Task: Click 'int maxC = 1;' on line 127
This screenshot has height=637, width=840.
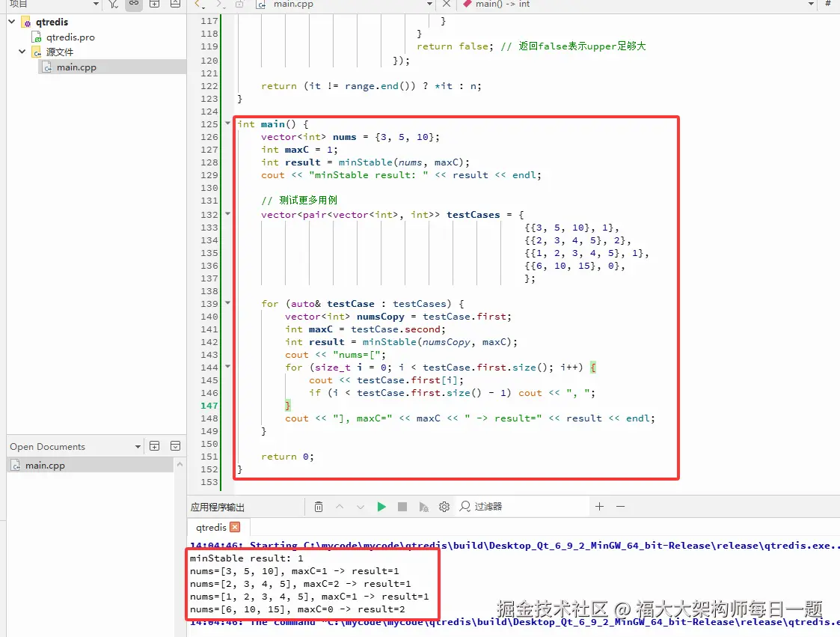Action: pyautogui.click(x=299, y=150)
